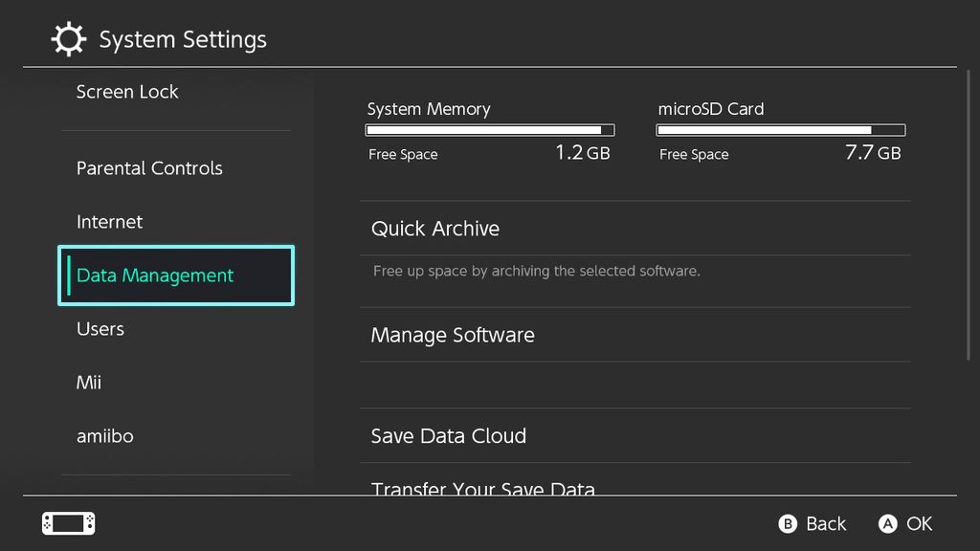Viewport: 980px width, 551px height.
Task: Select Save Data Cloud
Action: [x=449, y=436]
